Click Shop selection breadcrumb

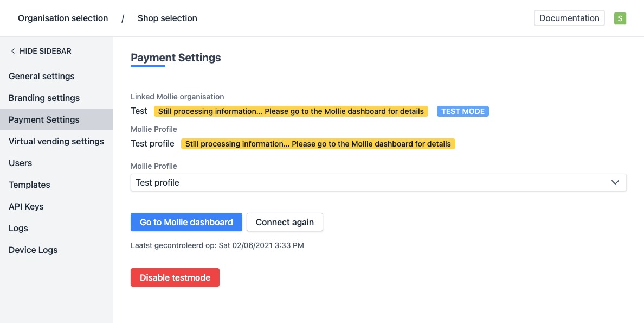[167, 18]
